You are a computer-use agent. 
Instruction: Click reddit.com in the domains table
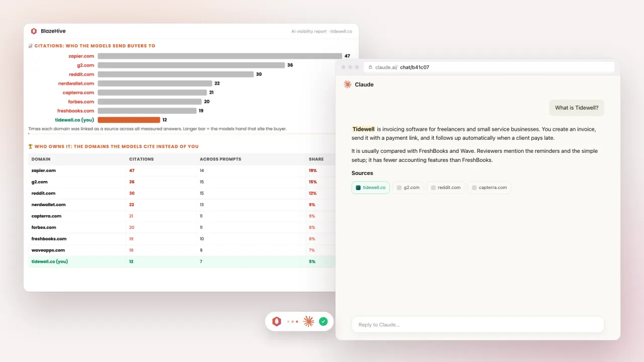[43, 193]
